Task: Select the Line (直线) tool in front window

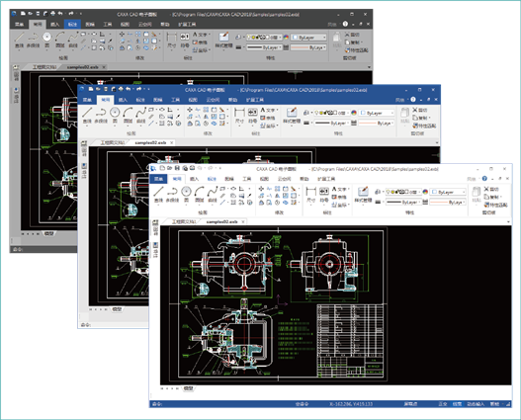Action: tap(159, 195)
